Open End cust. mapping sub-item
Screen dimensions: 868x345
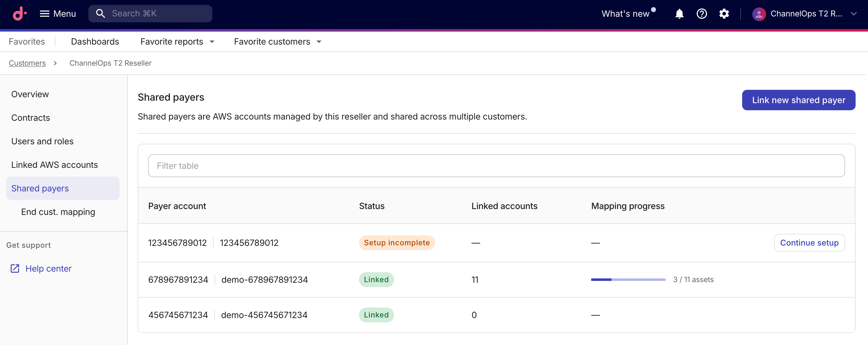pos(58,212)
